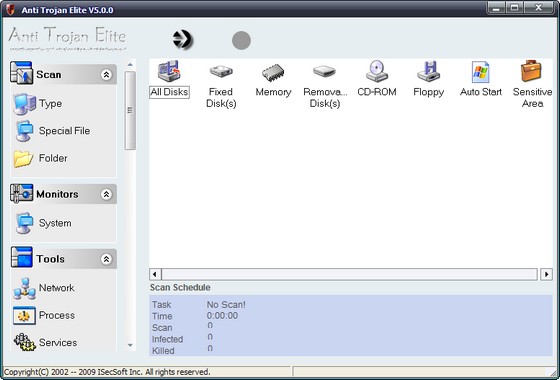Open the Type scan option icon
560x380 pixels.
24,104
